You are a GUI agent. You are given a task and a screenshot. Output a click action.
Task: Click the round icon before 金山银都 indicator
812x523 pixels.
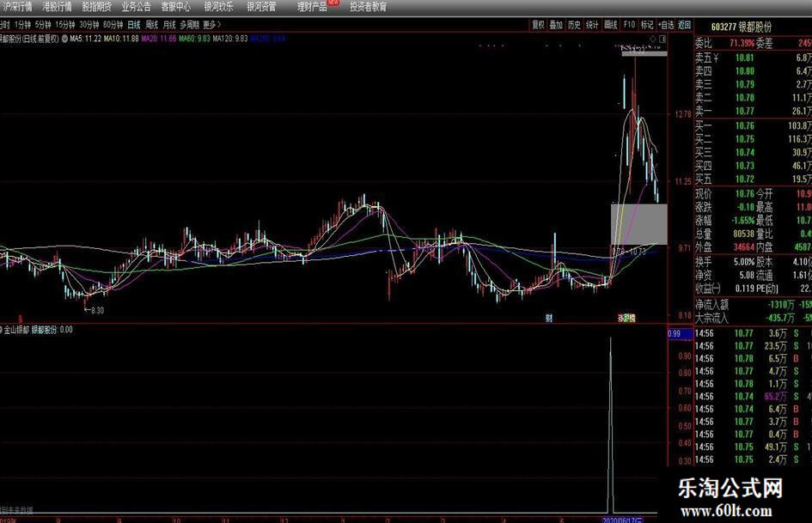tap(1, 329)
